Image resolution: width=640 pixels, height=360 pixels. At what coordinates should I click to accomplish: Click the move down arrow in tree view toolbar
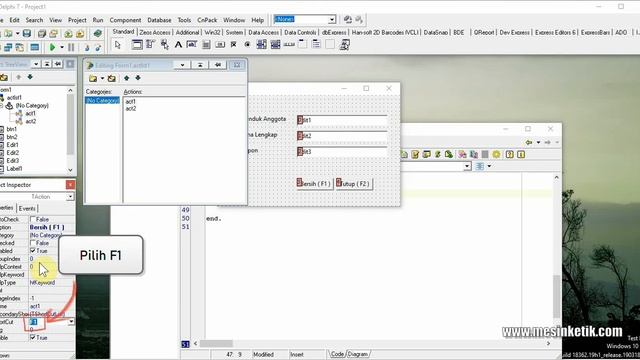click(x=30, y=77)
